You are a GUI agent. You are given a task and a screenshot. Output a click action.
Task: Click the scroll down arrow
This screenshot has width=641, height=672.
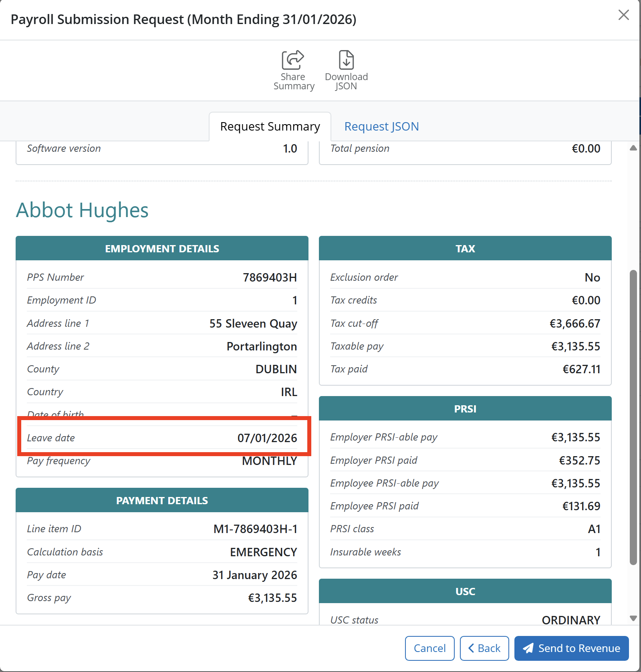pos(633,618)
